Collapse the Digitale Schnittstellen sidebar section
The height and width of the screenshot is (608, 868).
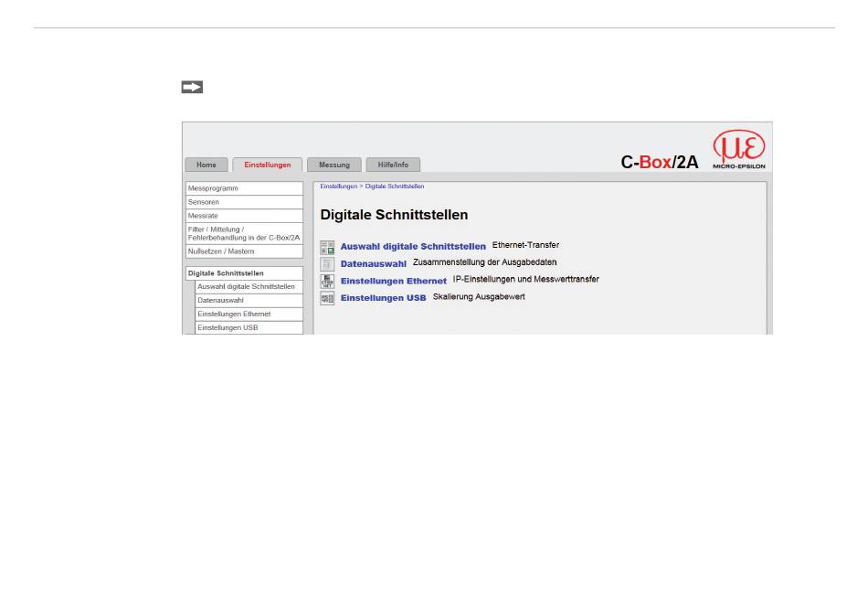pyautogui.click(x=244, y=273)
